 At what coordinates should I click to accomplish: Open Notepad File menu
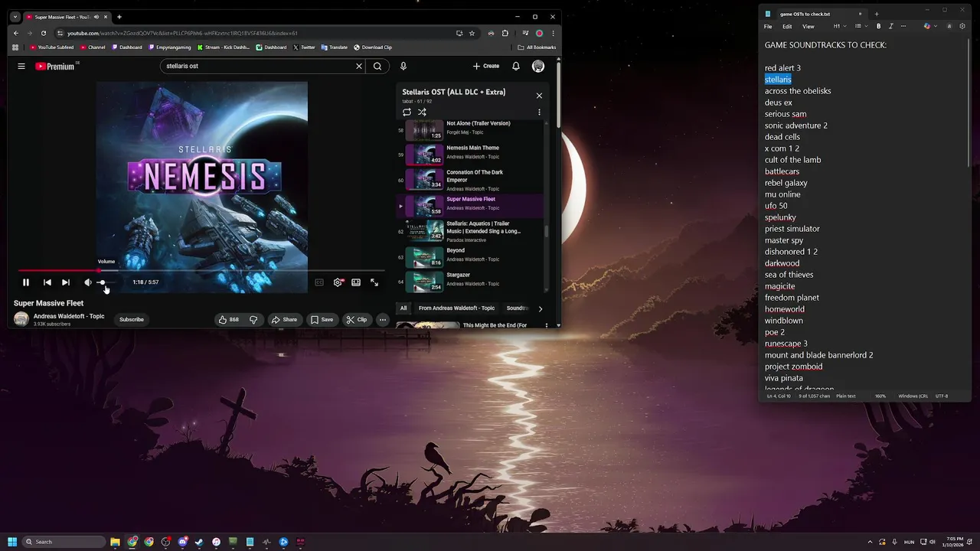coord(768,26)
